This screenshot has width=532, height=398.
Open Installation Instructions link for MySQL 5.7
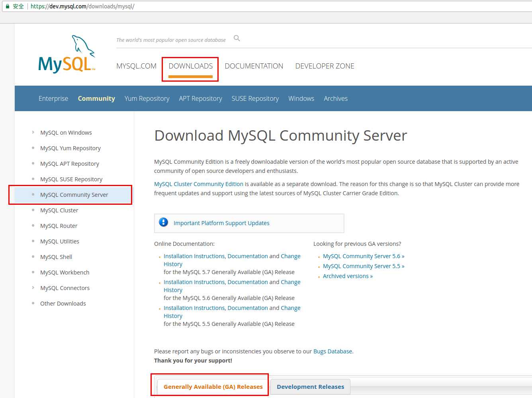(x=194, y=256)
